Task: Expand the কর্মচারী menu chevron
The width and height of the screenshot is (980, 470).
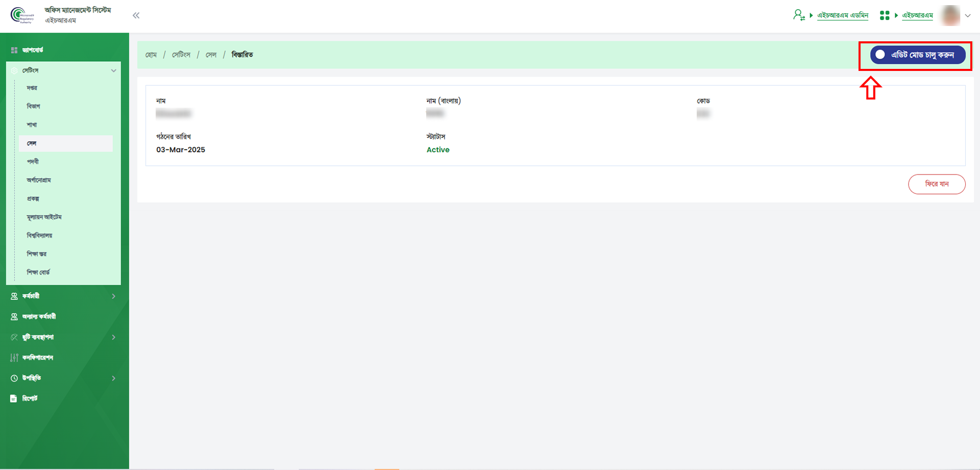Action: point(114,296)
